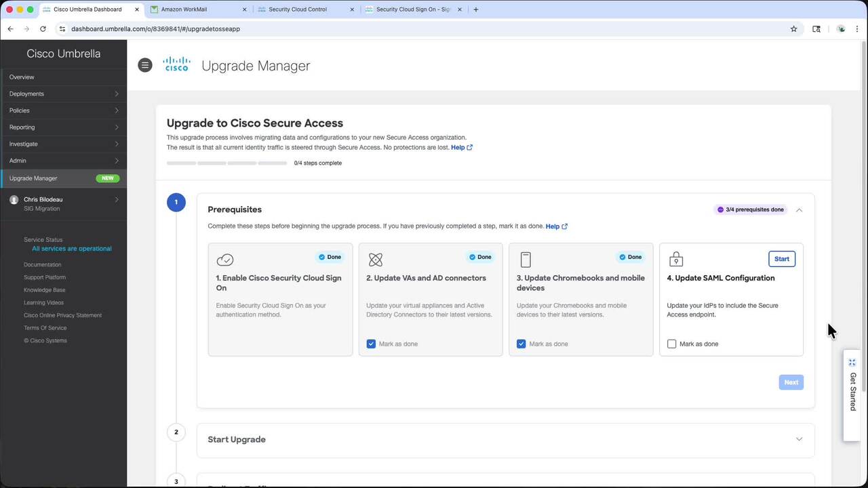Screen dimensions: 868x488
Task: Open Upgrade Manager in the sidebar
Action: 34,178
